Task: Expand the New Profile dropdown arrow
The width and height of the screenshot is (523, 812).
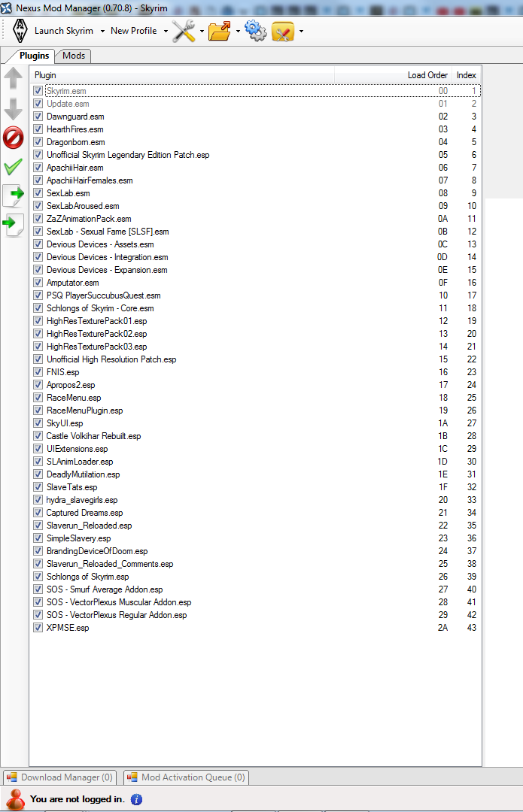Action: pyautogui.click(x=166, y=31)
